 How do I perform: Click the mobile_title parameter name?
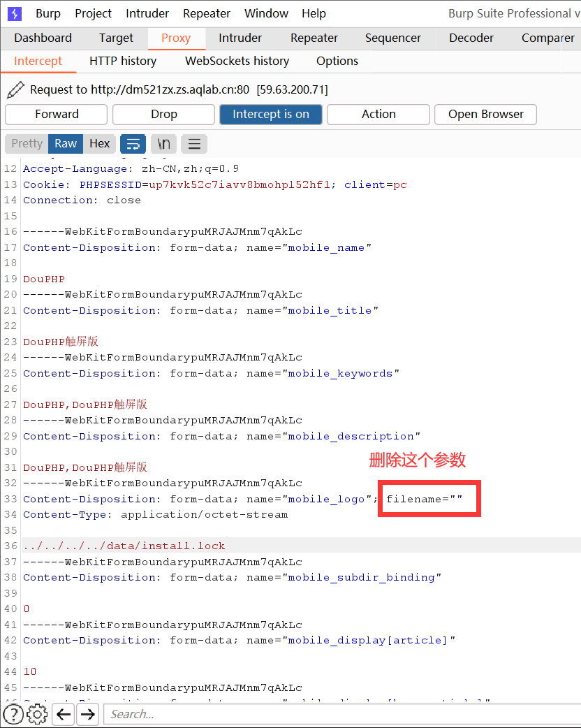[x=330, y=311]
